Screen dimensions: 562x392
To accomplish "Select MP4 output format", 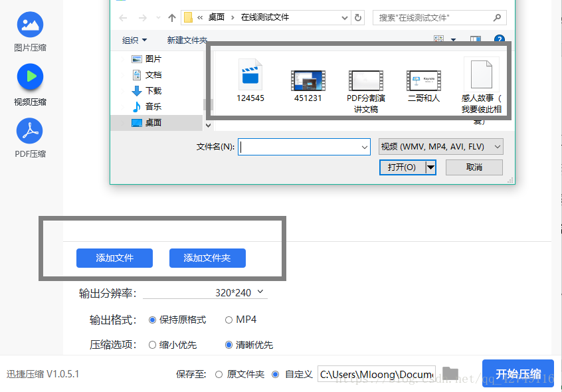I will click(x=240, y=320).
